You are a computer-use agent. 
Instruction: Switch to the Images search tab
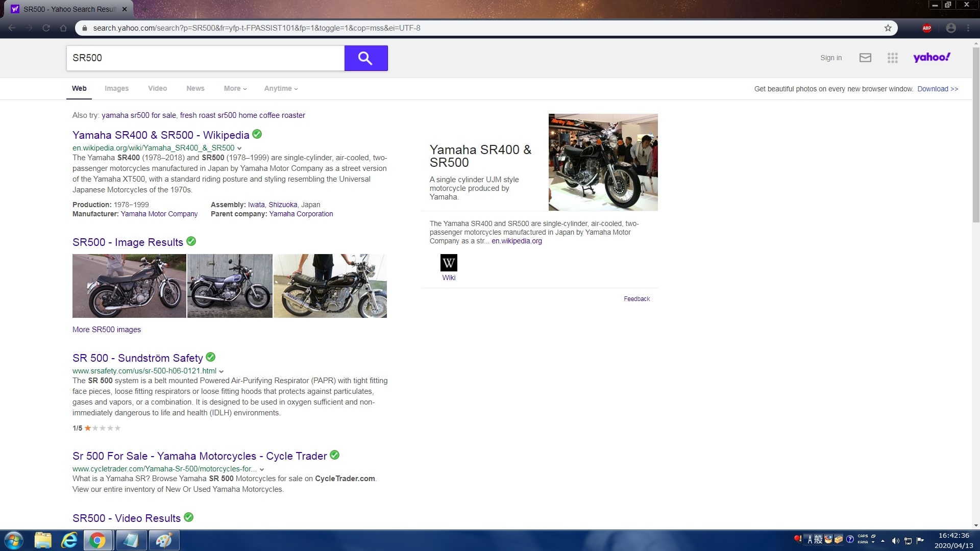coord(116,88)
